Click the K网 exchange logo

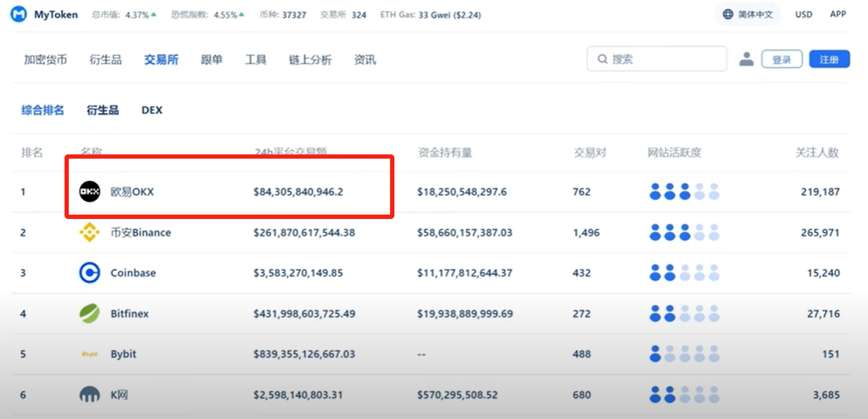90,395
